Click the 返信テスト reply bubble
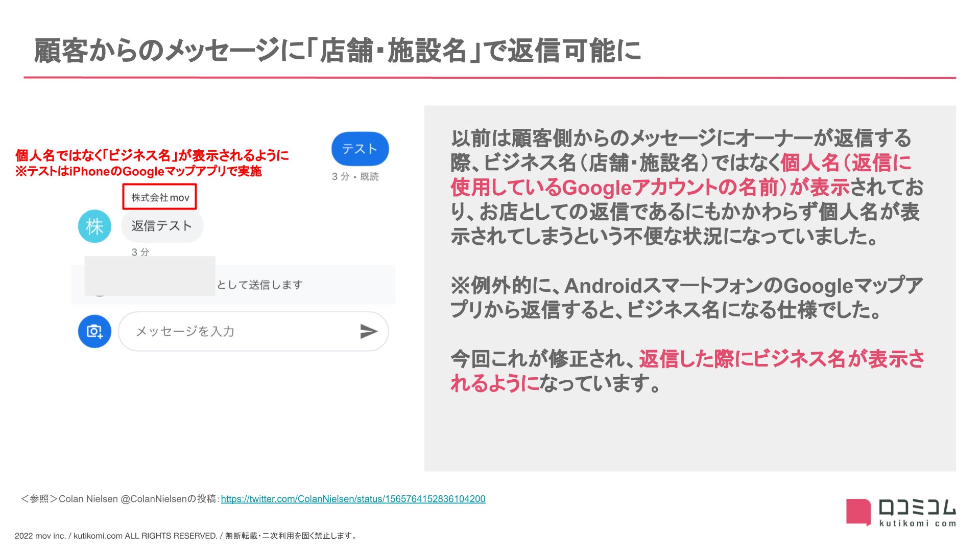The width and height of the screenshot is (980, 552). point(162,226)
